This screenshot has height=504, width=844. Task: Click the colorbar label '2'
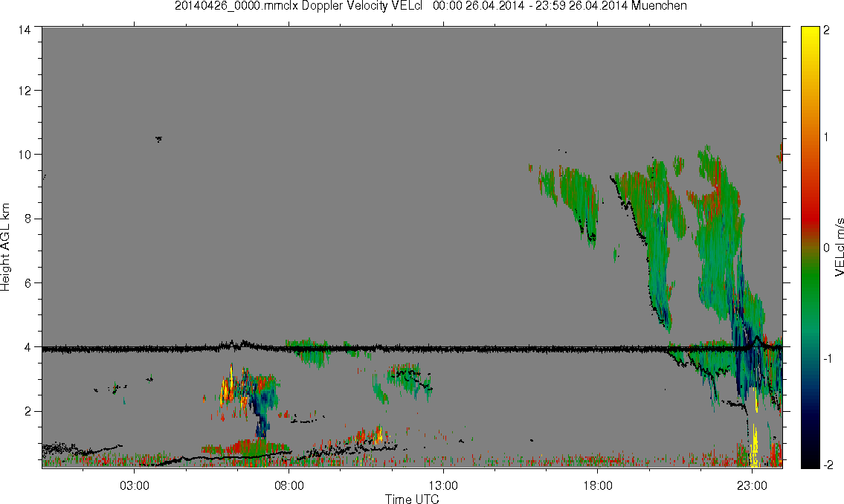coord(826,30)
